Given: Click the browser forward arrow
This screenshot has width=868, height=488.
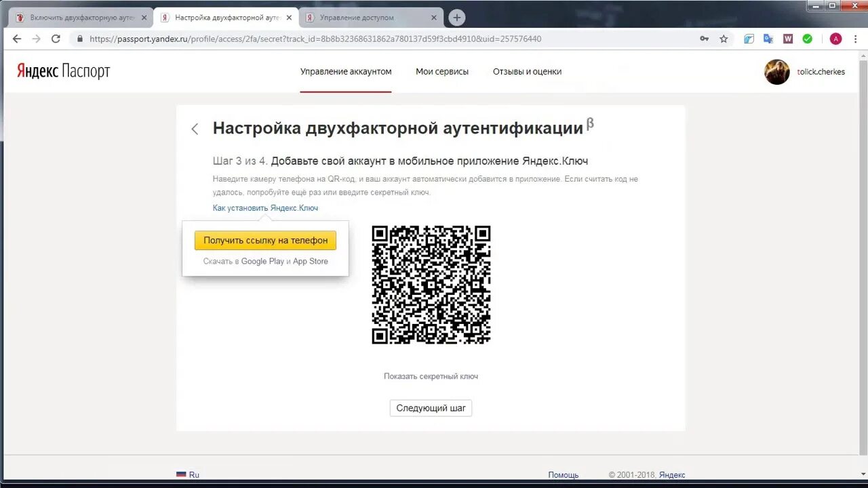Looking at the screenshot, I should pyautogui.click(x=36, y=39).
